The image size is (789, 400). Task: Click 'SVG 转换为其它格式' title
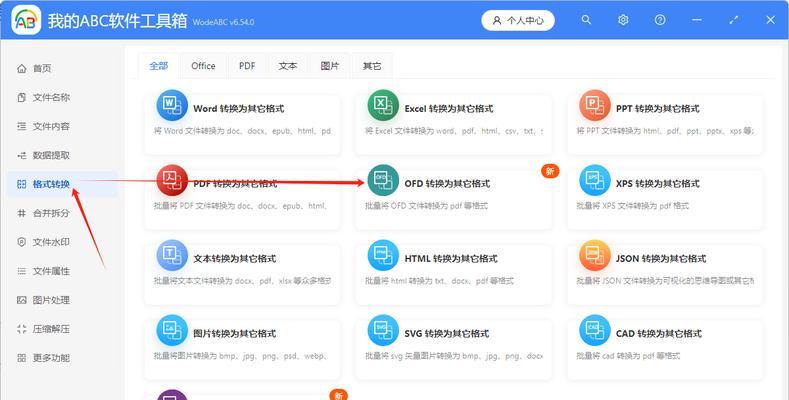447,334
